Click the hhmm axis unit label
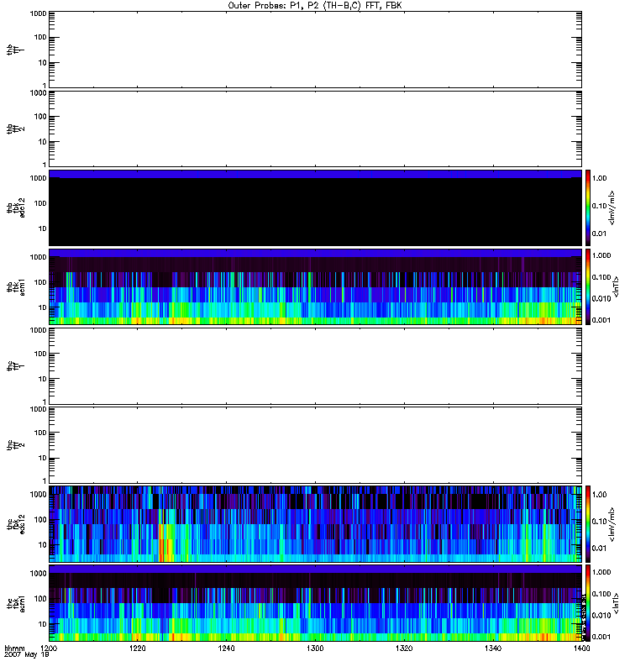Viewport: 630px width, 672px height. coord(13,649)
